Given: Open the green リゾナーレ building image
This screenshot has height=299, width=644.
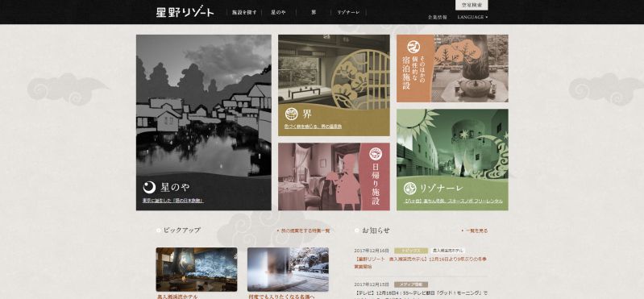Looking at the screenshot, I should [452, 143].
